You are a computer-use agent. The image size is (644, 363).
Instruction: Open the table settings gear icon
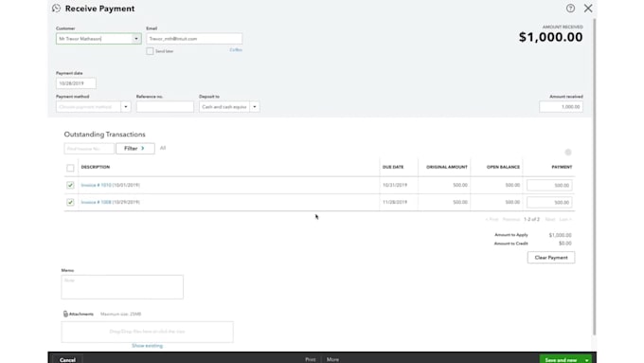tap(568, 152)
